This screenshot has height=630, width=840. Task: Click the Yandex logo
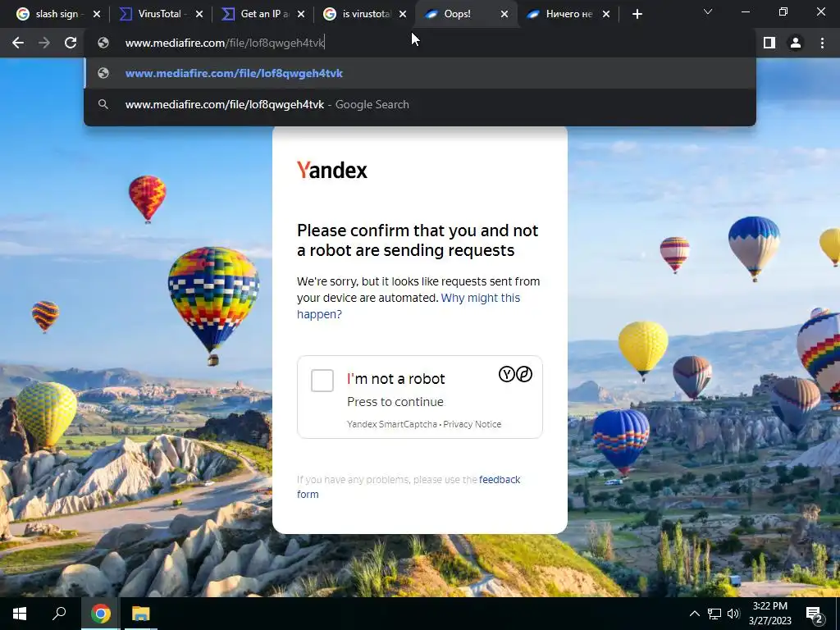pyautogui.click(x=332, y=171)
